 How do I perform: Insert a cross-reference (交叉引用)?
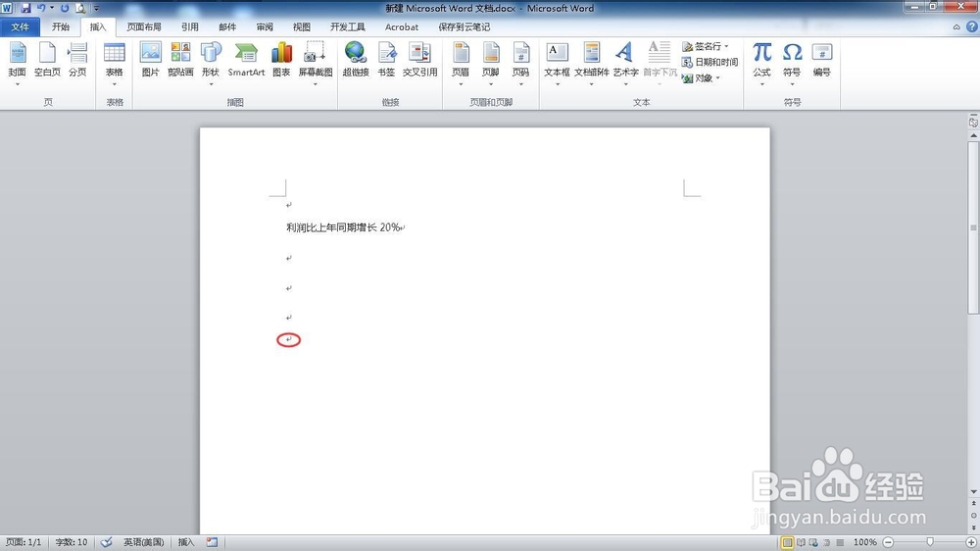pyautogui.click(x=420, y=60)
